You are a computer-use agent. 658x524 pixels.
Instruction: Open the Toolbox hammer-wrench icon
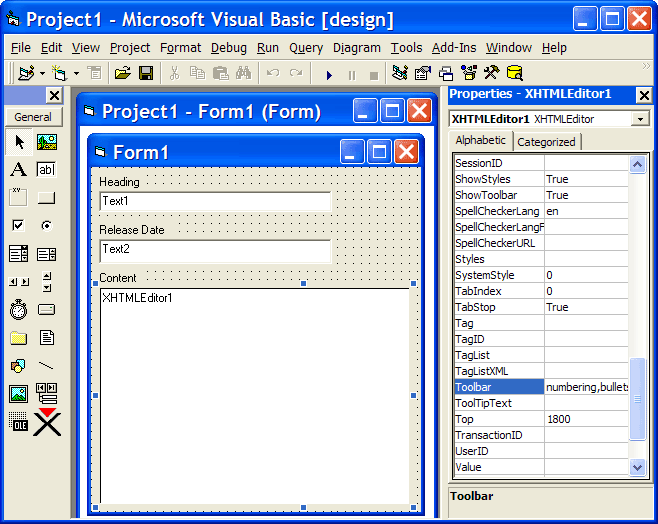(x=492, y=73)
